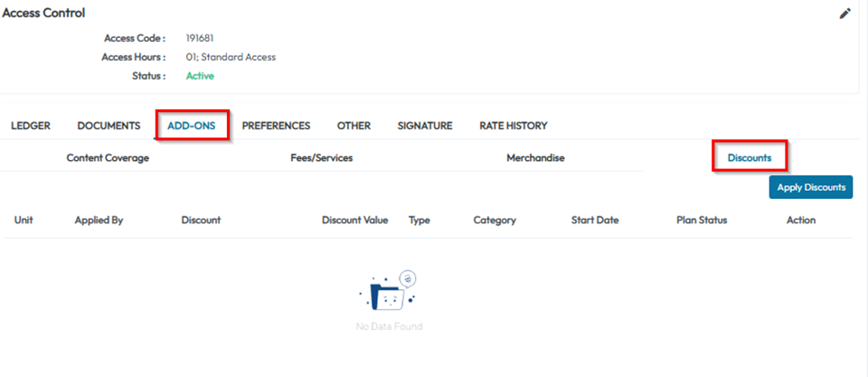Click the Start Date column header
Image resolution: width=868 pixels, height=377 pixels.
pyautogui.click(x=595, y=220)
